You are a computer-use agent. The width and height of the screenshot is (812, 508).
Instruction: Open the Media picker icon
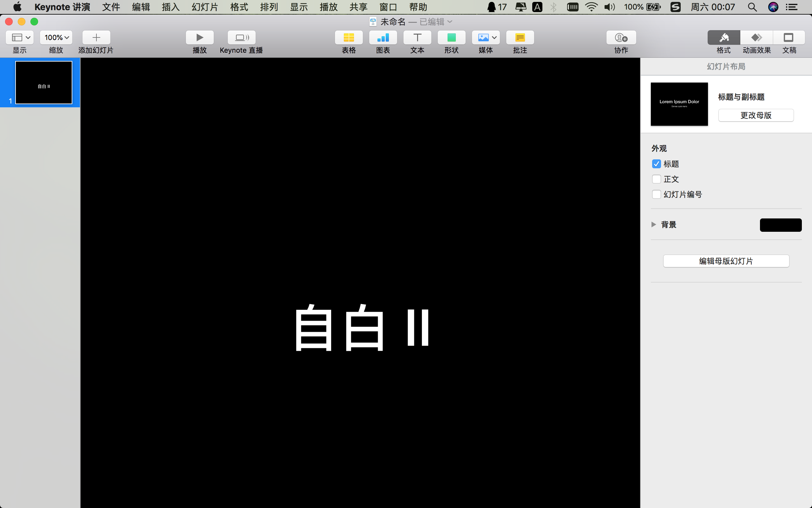point(483,37)
